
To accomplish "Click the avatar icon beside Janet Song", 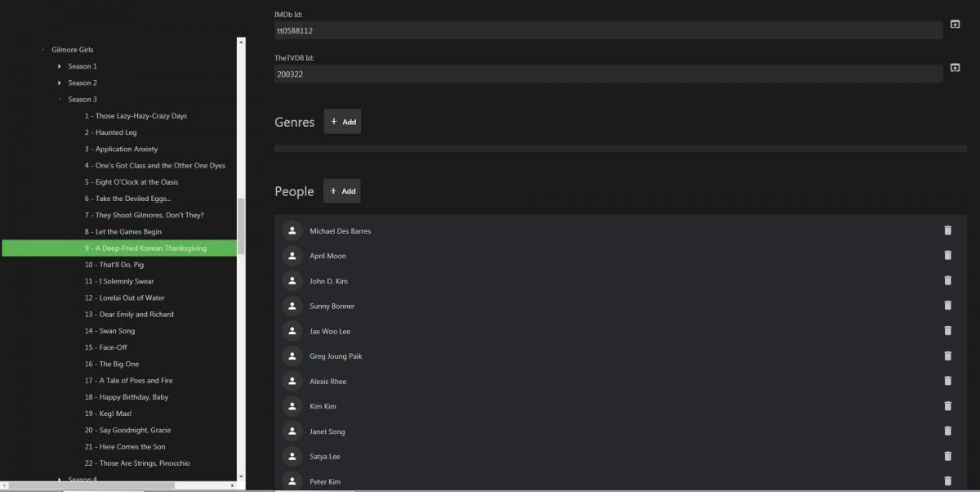I will (x=292, y=432).
